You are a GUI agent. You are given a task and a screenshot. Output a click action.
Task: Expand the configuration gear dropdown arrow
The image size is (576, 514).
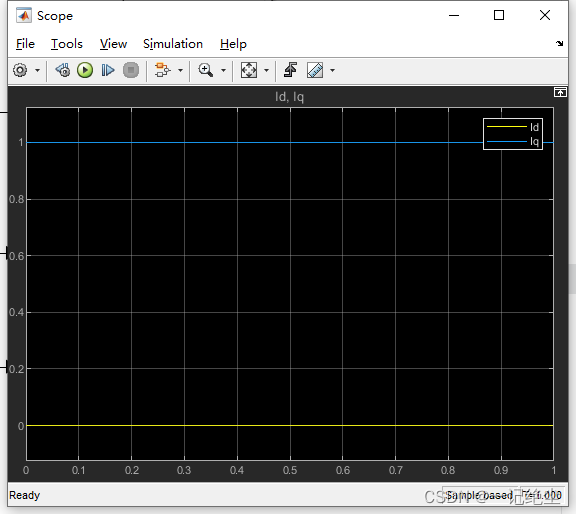pos(37,70)
